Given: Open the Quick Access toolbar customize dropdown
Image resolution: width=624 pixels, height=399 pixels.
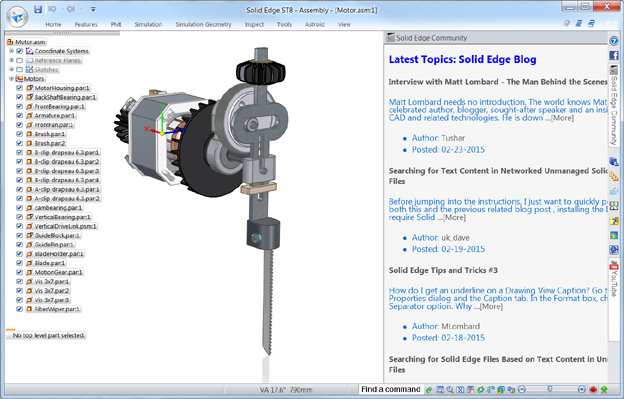Looking at the screenshot, I should 93,9.
